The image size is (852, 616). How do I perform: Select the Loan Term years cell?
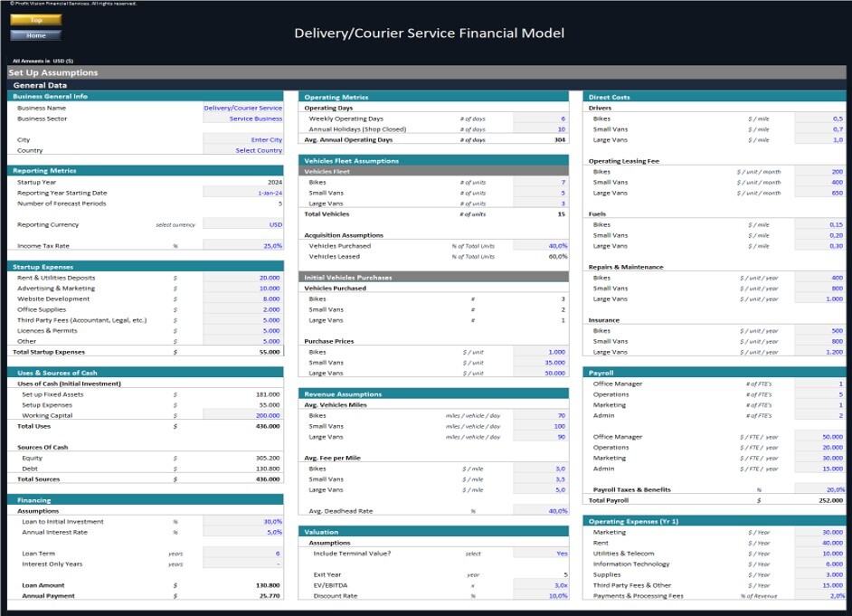[x=243, y=554]
